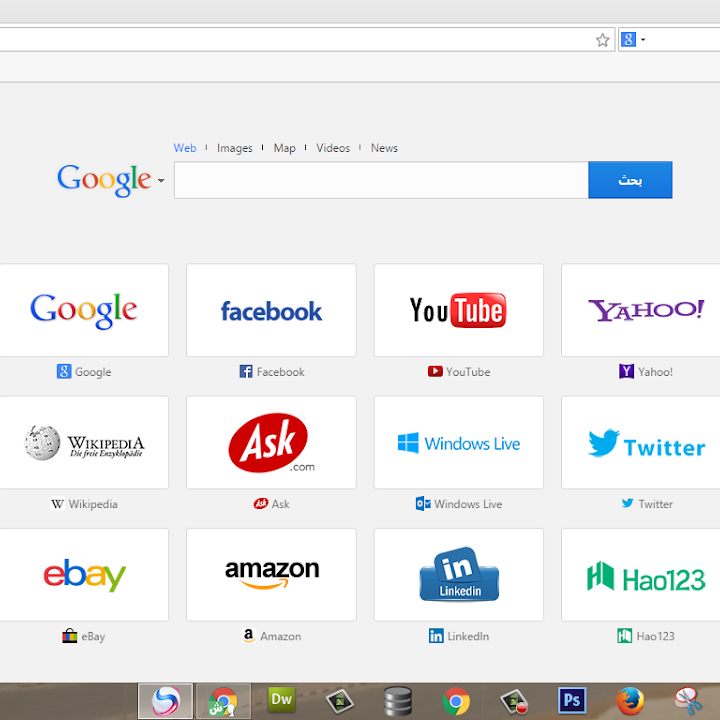Launch Google Chrome from the taskbar
720x720 pixels.
click(x=456, y=701)
